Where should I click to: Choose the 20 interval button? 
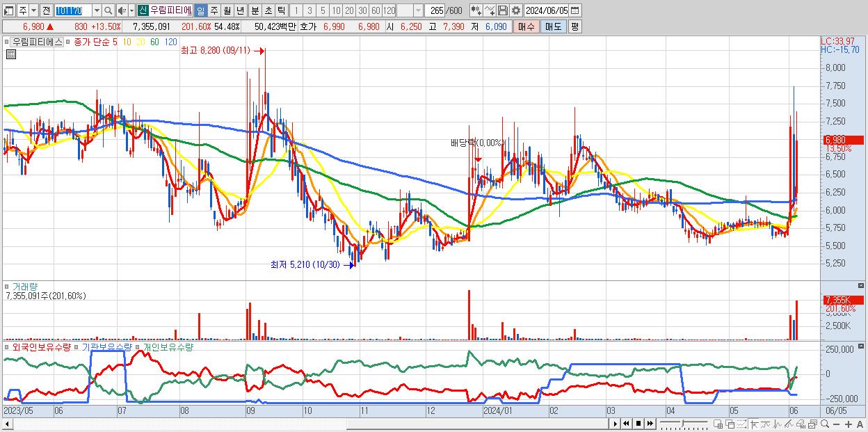click(x=349, y=11)
